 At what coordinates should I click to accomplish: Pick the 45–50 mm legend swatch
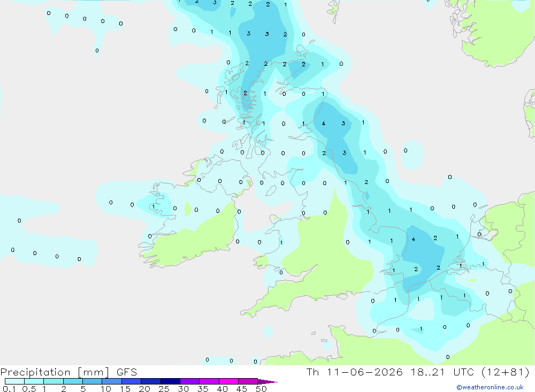(248, 381)
